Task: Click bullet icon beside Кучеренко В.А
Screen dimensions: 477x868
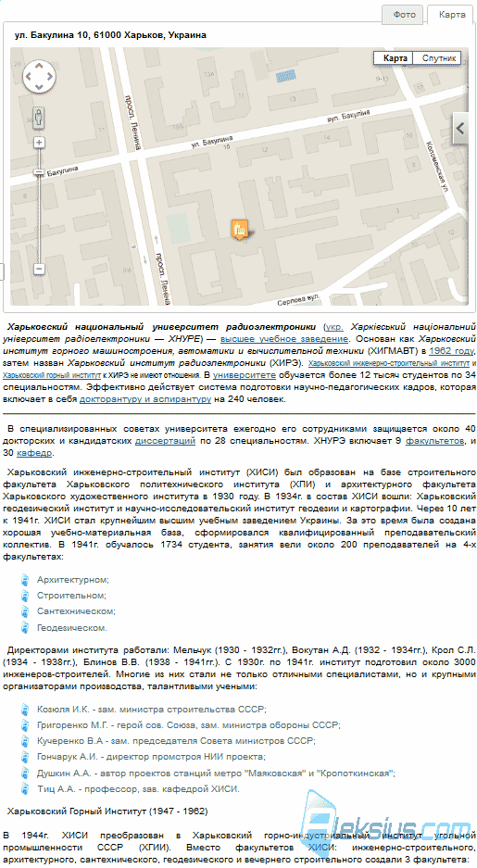Action: (25, 741)
